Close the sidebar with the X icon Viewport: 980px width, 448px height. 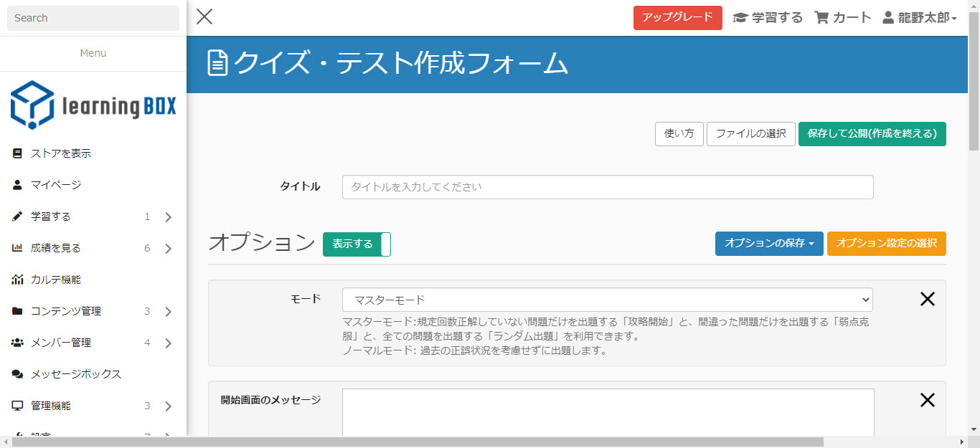(x=204, y=17)
